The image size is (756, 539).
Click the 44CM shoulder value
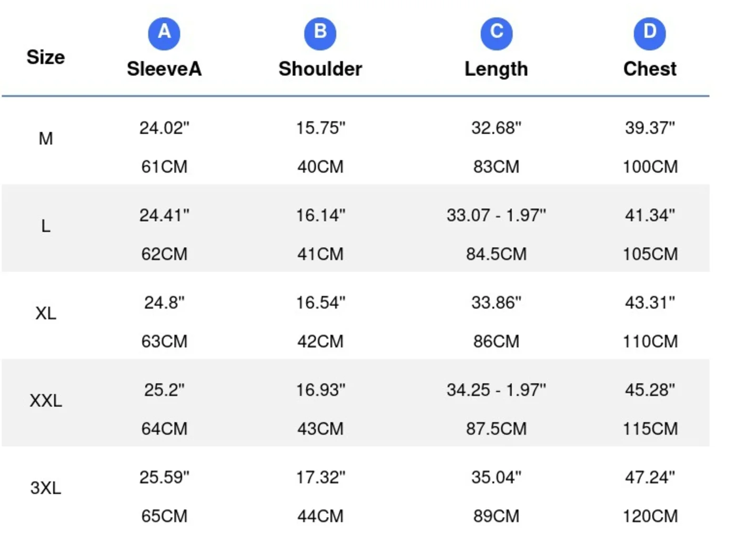point(320,516)
